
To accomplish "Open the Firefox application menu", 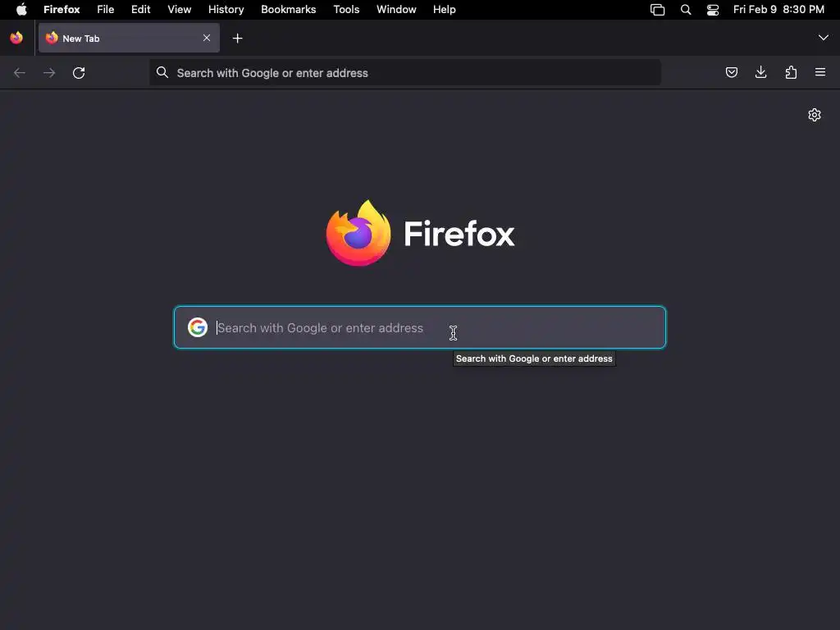I will pos(62,9).
